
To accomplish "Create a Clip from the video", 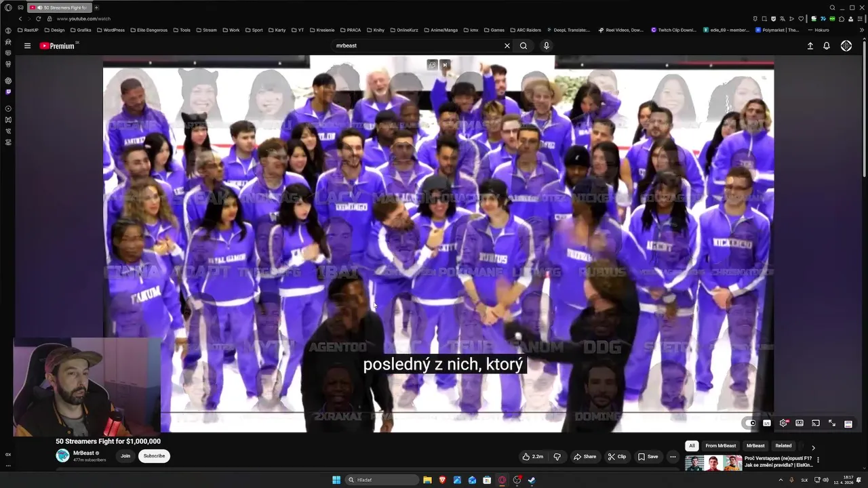I will (616, 457).
